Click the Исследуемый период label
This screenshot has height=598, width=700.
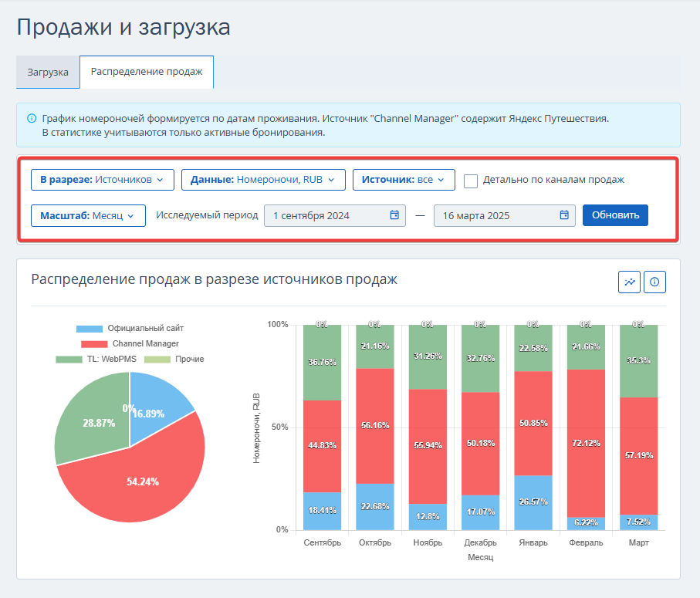[207, 215]
